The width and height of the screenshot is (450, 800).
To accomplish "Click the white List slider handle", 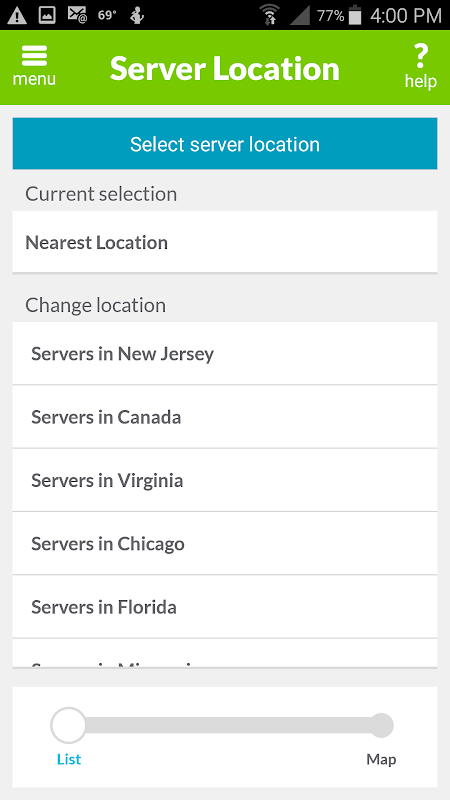I will [x=68, y=725].
